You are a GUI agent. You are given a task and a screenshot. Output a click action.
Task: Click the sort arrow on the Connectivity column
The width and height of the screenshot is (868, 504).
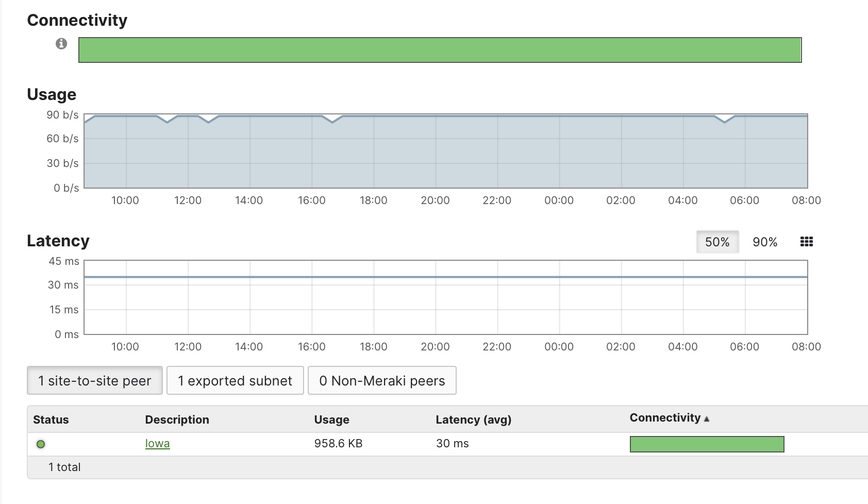click(707, 418)
